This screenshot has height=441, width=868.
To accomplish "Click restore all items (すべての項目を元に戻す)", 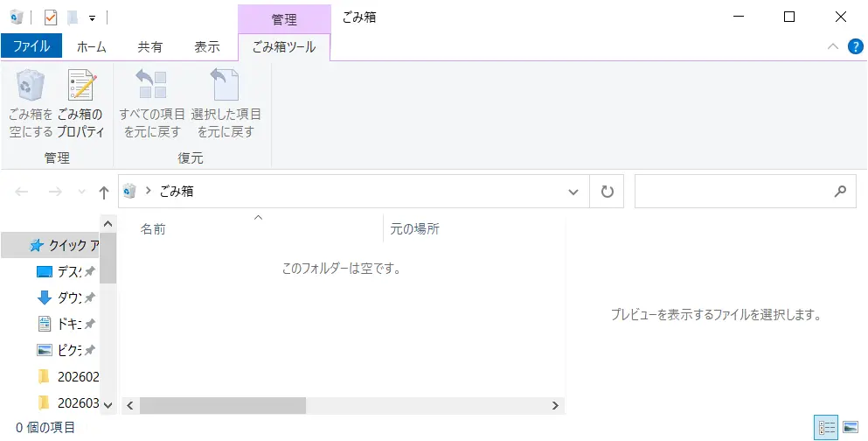I will tap(152, 103).
